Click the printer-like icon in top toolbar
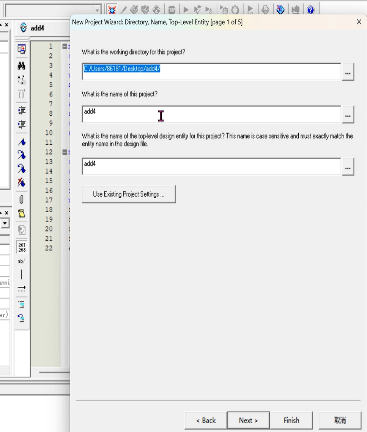 (x=265, y=9)
